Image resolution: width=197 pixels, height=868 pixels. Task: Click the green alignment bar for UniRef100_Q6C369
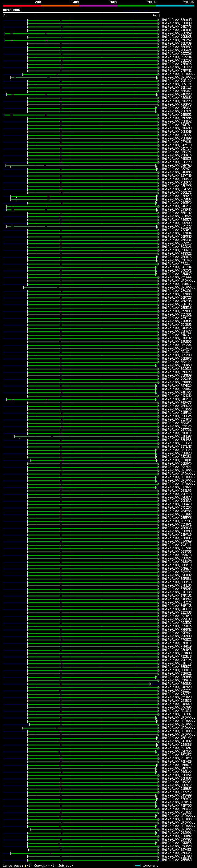click(82, 33)
